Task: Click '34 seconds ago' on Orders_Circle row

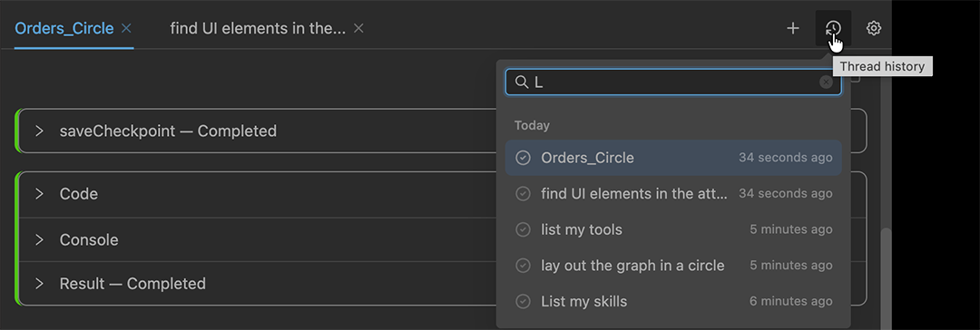Action: pyautogui.click(x=785, y=158)
